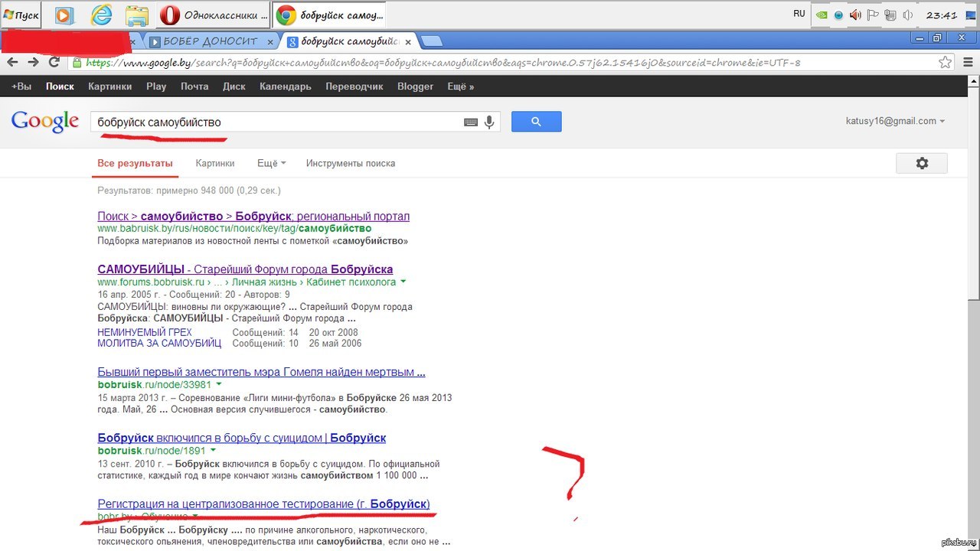Click the grey volume tray icon
This screenshot has width=980, height=551.
[x=907, y=15]
